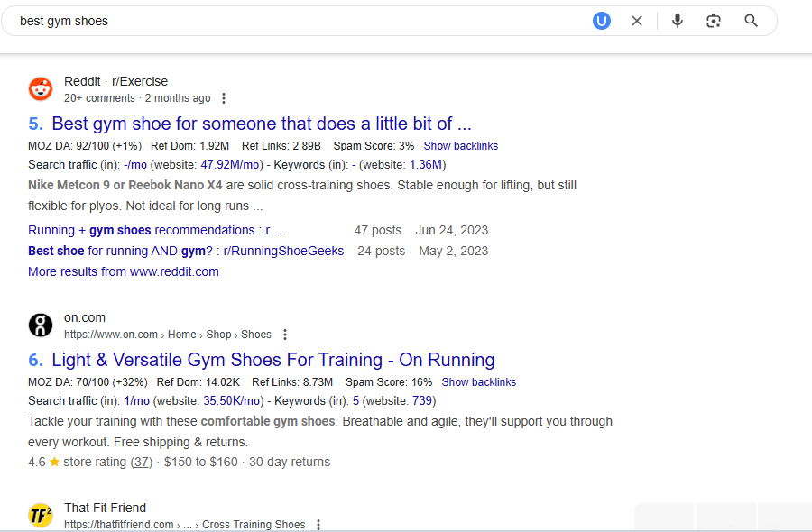
Task: Open three-dot menu for Reddit result
Action: [224, 98]
